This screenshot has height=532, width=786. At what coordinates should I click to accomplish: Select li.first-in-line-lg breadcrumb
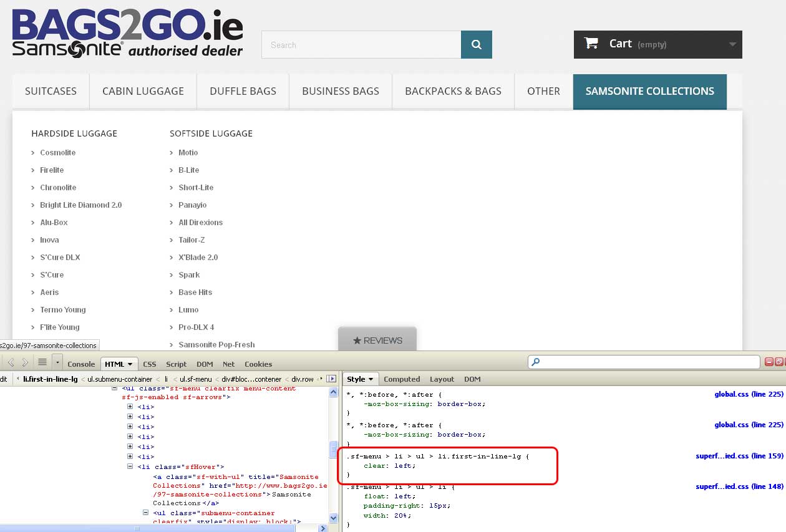(x=51, y=379)
